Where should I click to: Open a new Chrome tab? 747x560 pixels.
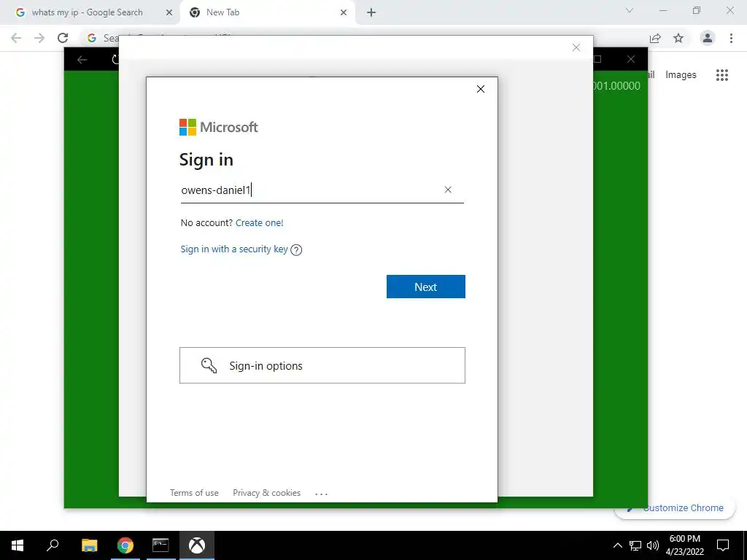371,12
